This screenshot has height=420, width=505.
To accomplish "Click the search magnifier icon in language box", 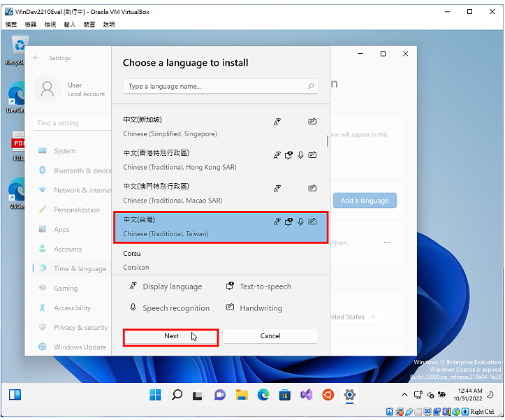I will 311,86.
